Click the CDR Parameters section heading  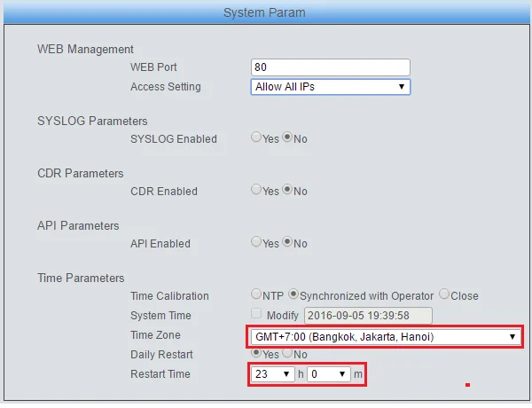click(81, 174)
